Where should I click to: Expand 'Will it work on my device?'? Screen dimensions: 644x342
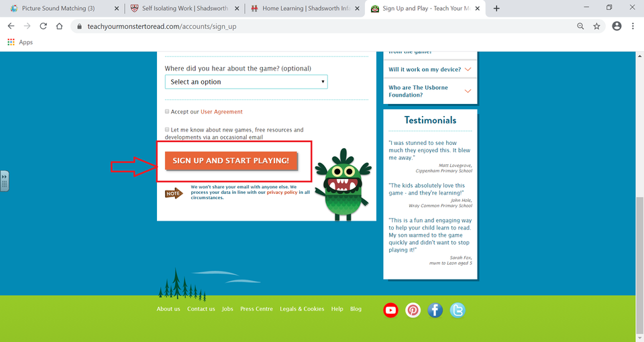click(x=430, y=69)
